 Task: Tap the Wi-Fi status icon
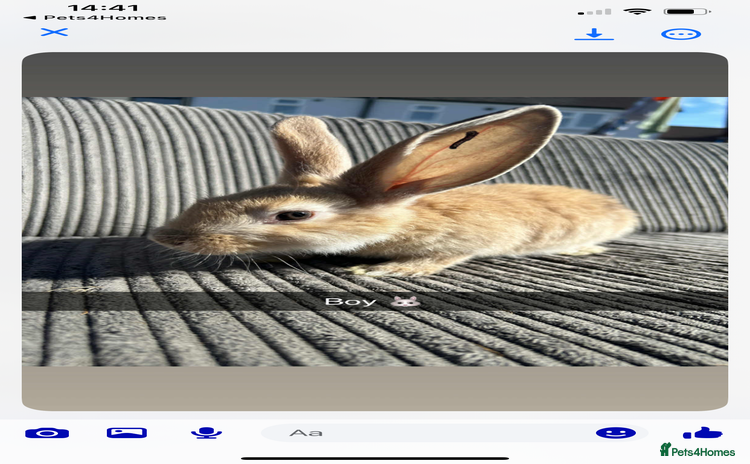tap(636, 11)
